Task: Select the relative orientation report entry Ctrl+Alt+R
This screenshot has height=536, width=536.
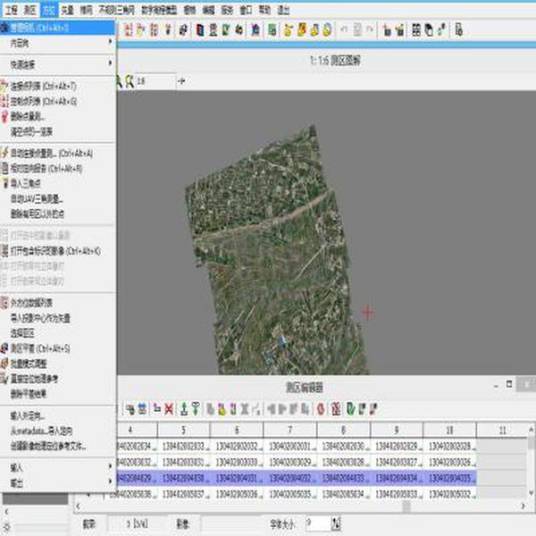Action: [57, 169]
